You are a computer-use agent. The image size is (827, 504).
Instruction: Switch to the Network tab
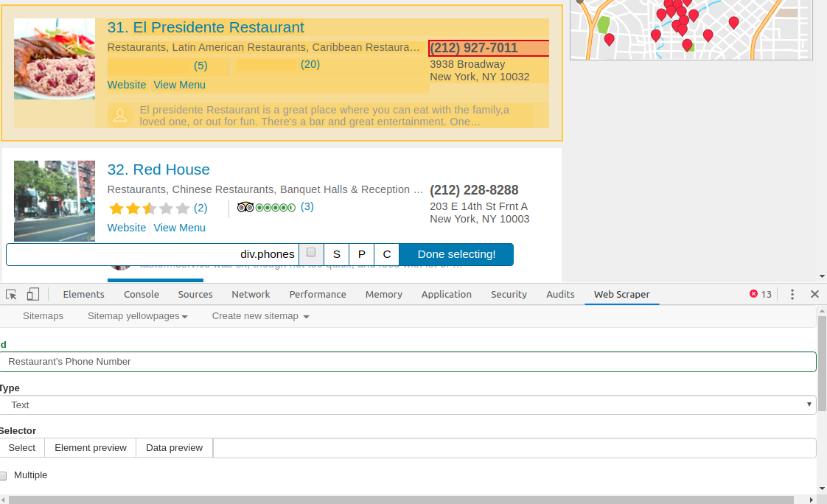(x=251, y=294)
